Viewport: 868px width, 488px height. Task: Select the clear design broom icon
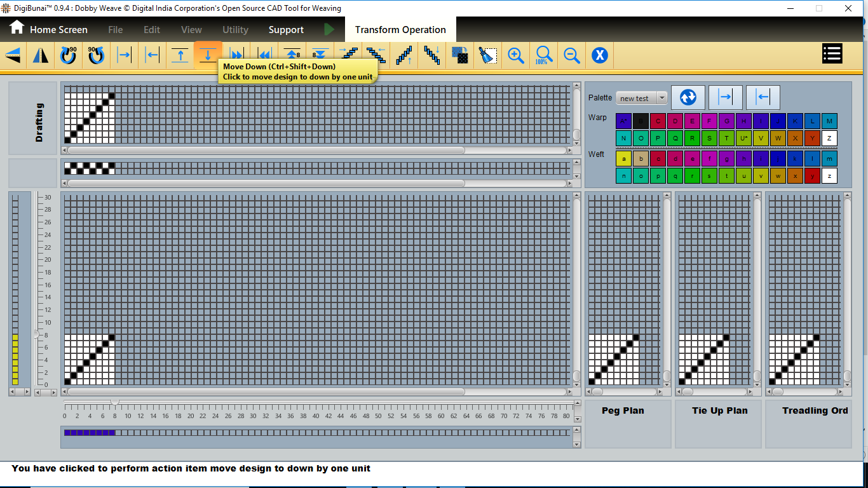(x=487, y=56)
